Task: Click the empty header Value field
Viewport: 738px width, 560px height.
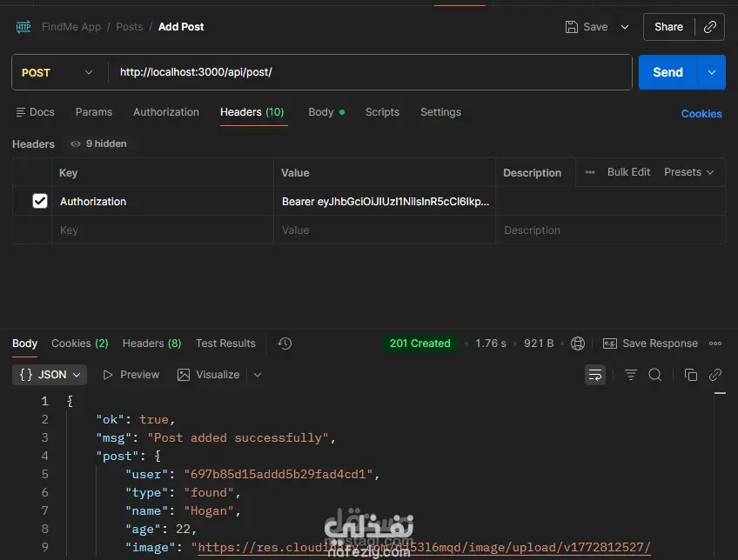Action: (x=385, y=230)
